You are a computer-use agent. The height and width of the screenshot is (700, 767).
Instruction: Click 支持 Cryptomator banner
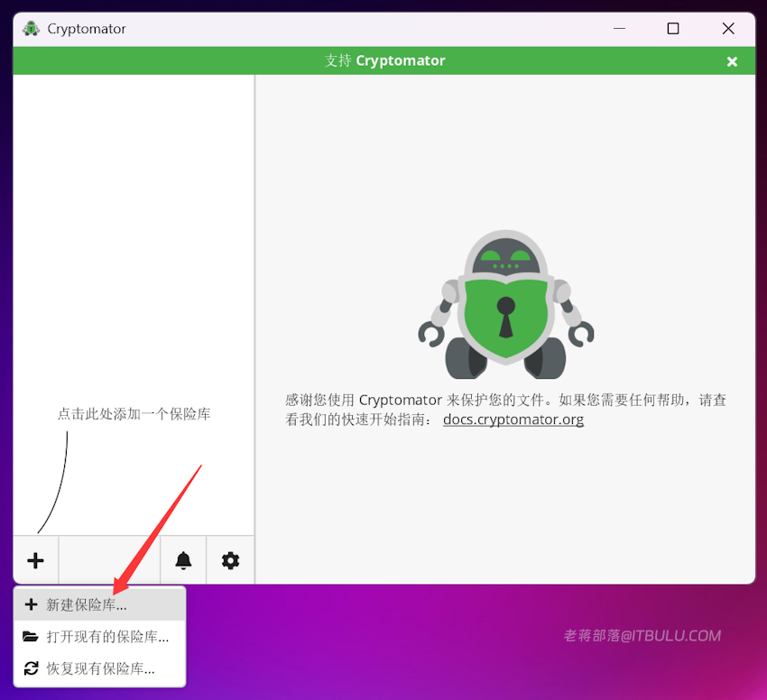coord(384,60)
